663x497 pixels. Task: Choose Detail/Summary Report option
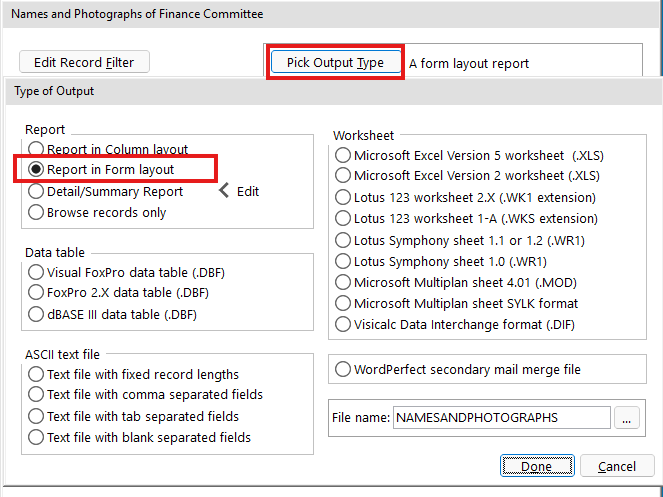37,191
